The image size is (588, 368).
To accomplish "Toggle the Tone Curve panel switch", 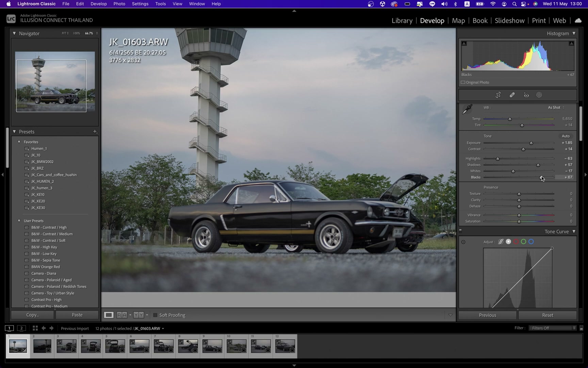I will [460, 230].
